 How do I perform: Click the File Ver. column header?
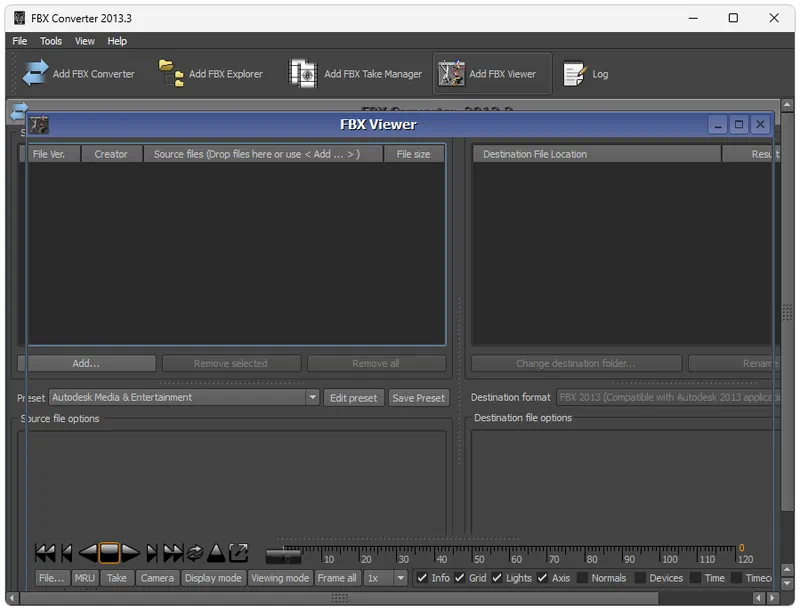coord(49,154)
